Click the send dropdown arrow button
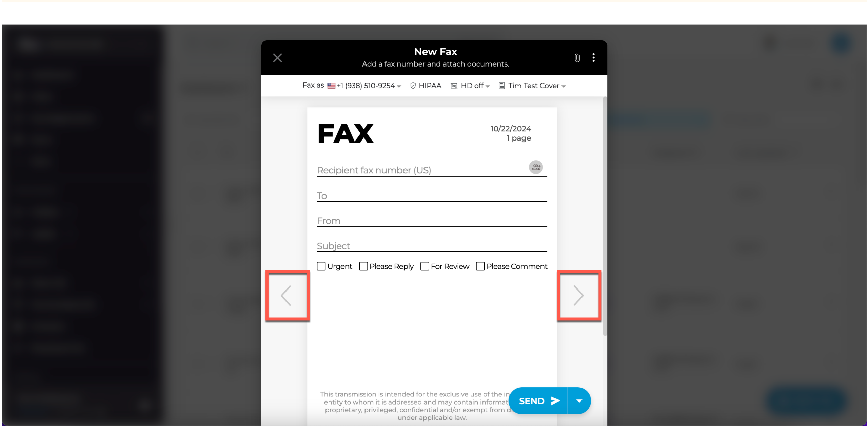The height and width of the screenshot is (448, 868). 579,400
